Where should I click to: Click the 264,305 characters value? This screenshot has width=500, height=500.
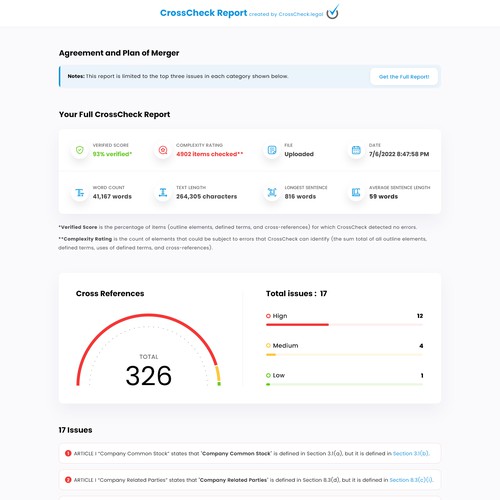pos(207,196)
